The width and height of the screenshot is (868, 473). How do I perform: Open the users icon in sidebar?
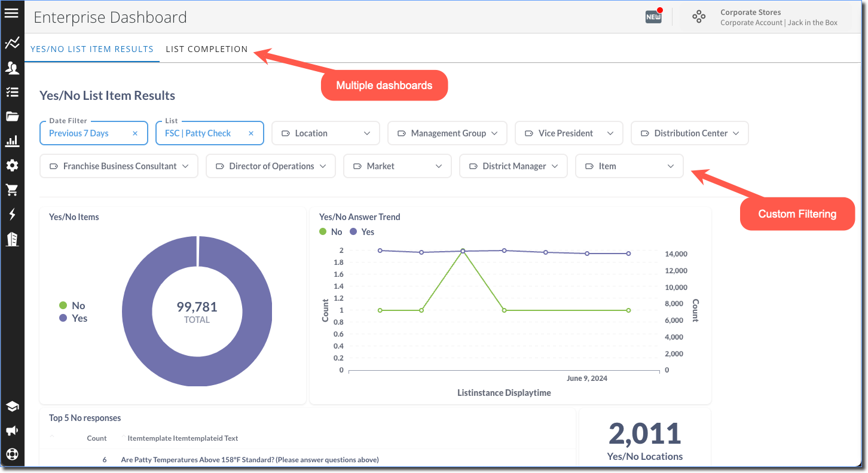tap(12, 68)
